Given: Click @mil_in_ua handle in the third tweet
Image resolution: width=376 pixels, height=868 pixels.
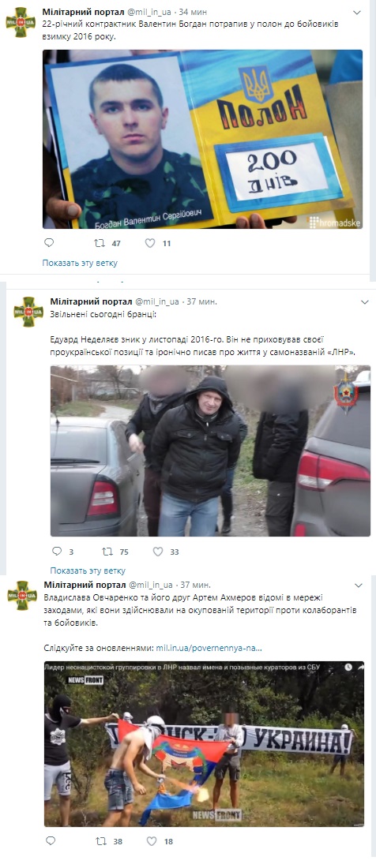Looking at the screenshot, I should [x=151, y=585].
